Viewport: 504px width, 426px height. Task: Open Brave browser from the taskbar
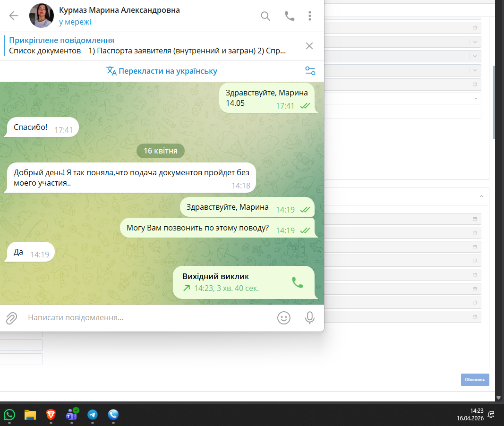coord(51,415)
